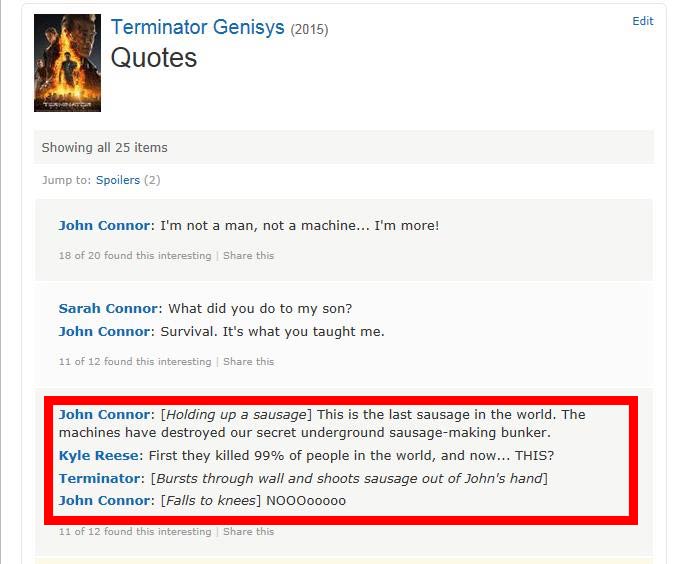The image size is (675, 564).
Task: Open the Terminator Genisys title link
Action: pyautogui.click(x=197, y=27)
